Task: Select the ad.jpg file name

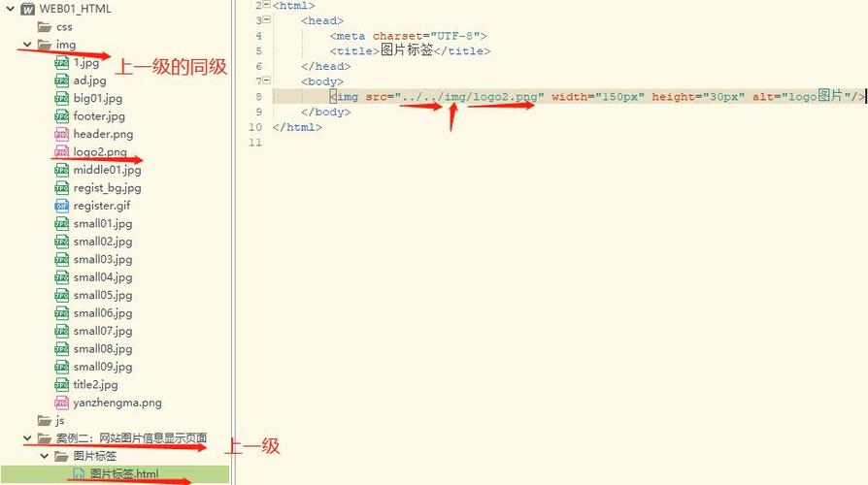Action: 89,81
